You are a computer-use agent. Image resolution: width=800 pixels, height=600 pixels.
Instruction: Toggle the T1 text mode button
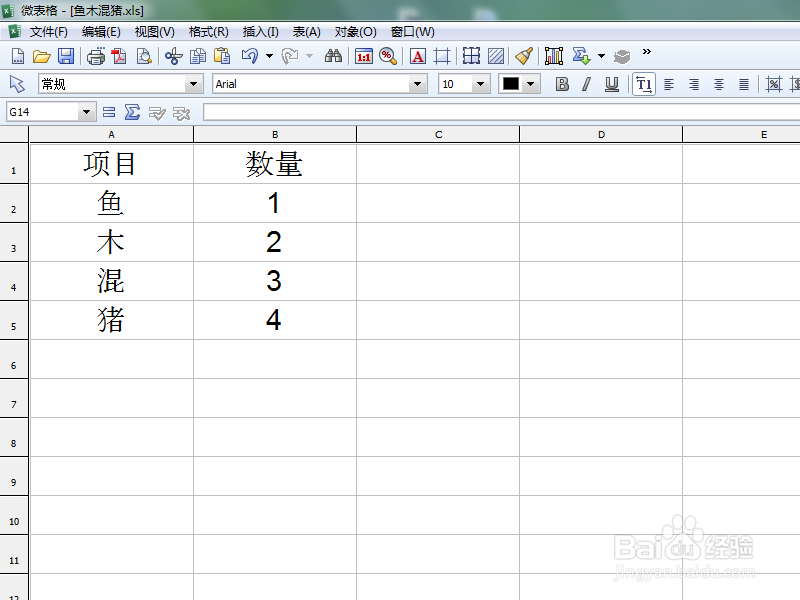point(644,84)
